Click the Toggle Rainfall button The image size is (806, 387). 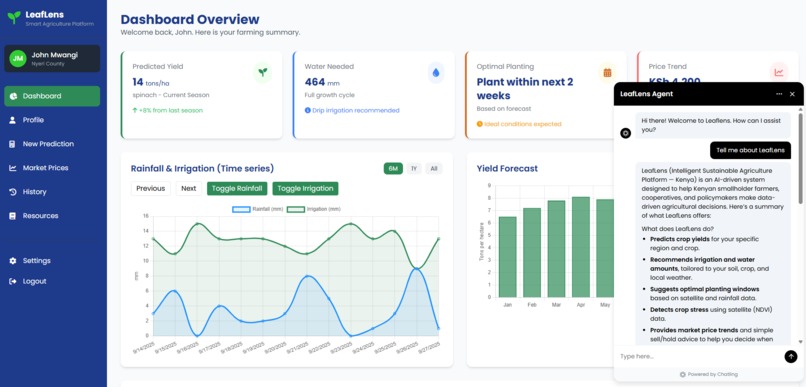pos(237,189)
